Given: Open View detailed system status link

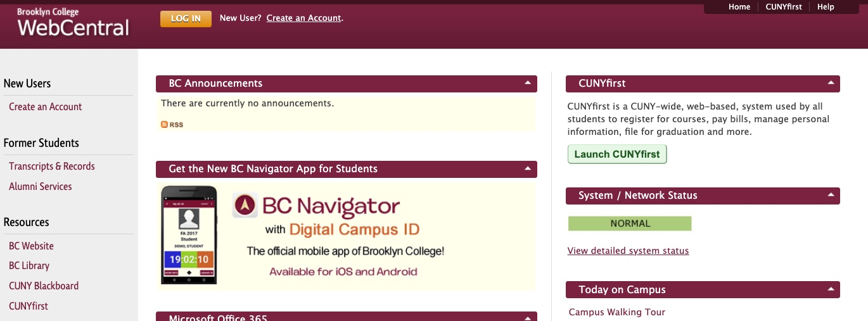Looking at the screenshot, I should click(x=628, y=251).
